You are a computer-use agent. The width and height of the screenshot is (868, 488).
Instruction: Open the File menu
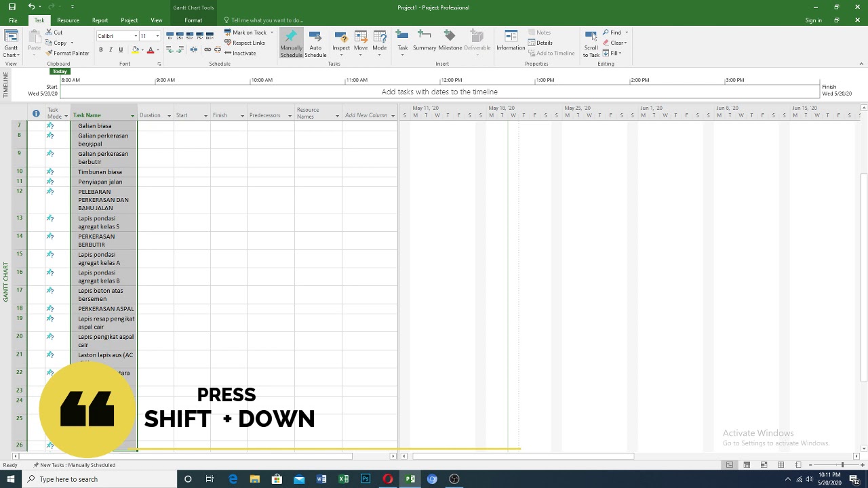pyautogui.click(x=13, y=20)
